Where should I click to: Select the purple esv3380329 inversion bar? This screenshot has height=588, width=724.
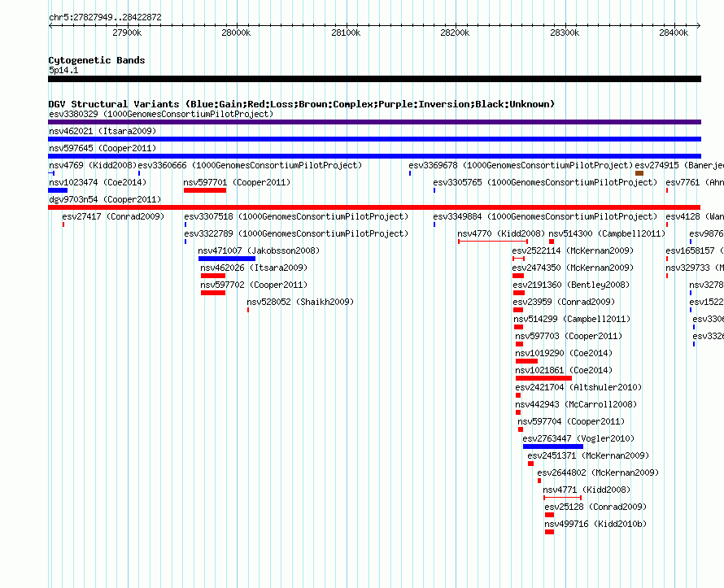374,122
